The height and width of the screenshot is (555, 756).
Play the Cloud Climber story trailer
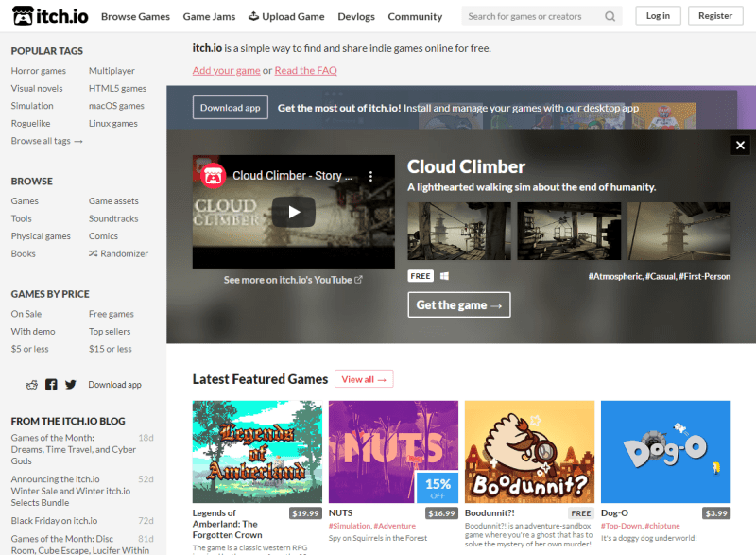coord(293,211)
